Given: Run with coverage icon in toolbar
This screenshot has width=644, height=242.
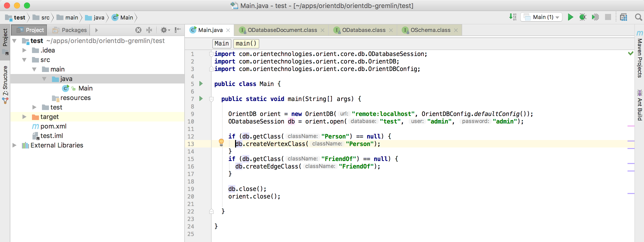Looking at the screenshot, I should point(595,17).
